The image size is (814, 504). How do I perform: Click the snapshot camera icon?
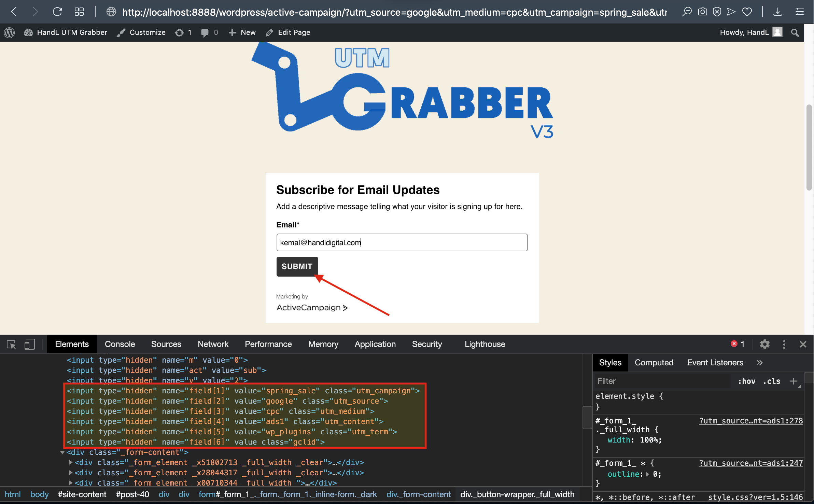tap(702, 12)
